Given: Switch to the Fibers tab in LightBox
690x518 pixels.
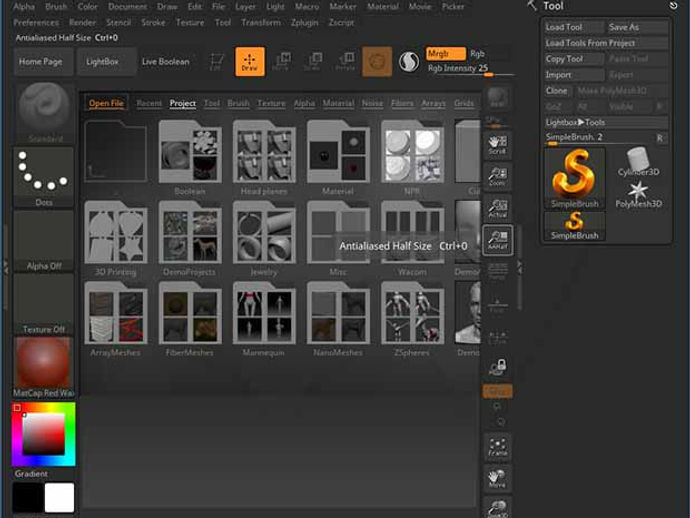Looking at the screenshot, I should coord(402,103).
